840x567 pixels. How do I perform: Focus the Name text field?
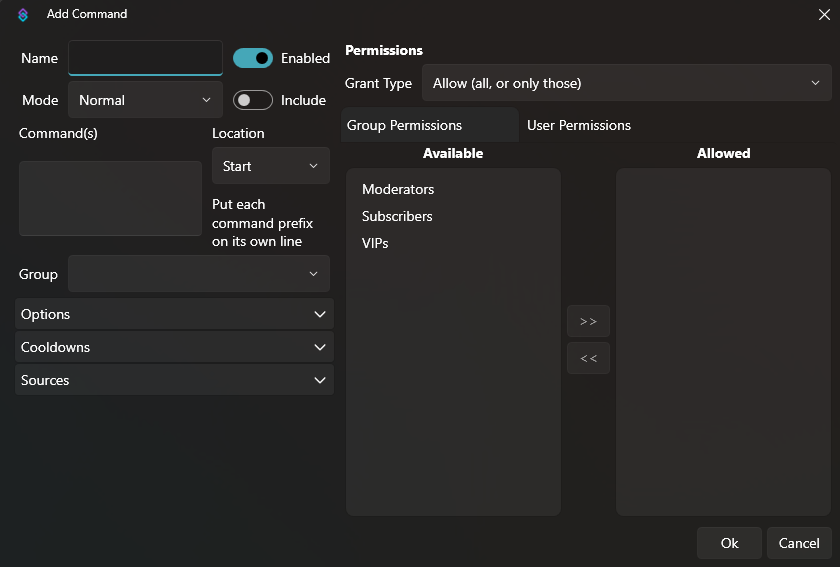[x=145, y=58]
